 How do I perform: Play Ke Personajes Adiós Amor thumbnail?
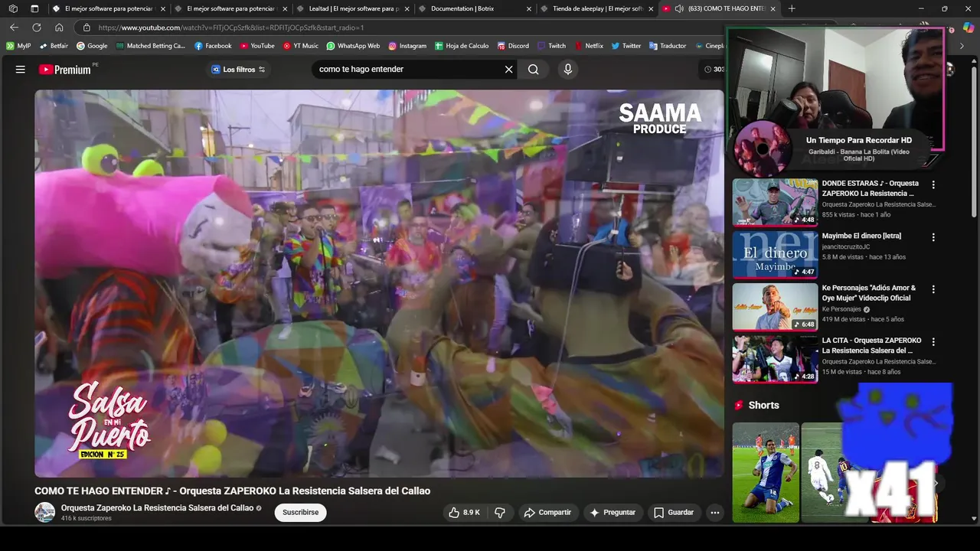tap(775, 307)
